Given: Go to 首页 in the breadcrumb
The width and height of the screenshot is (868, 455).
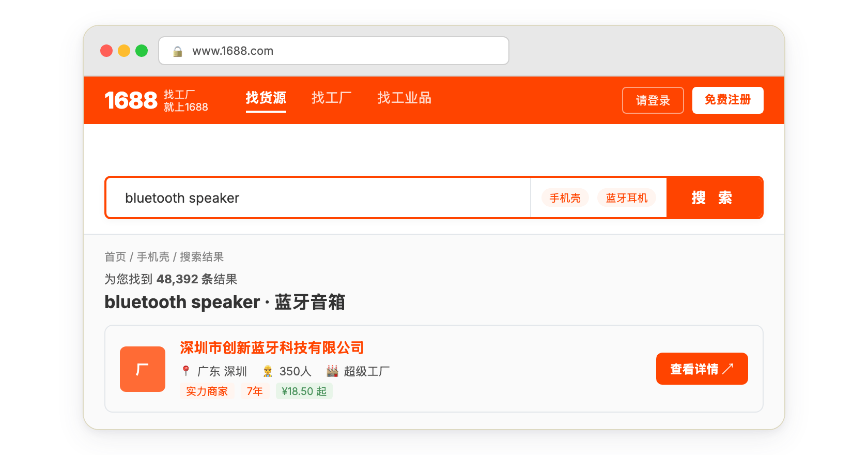Looking at the screenshot, I should coord(115,257).
